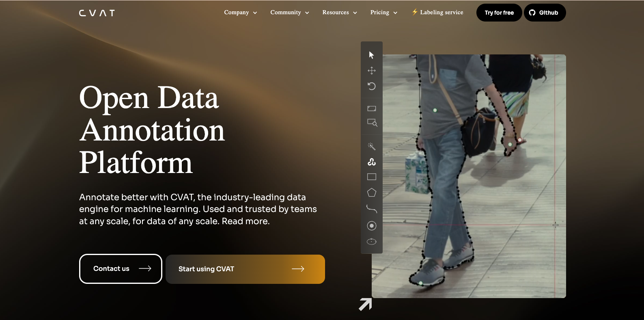Expand the Resources dropdown chevron
The height and width of the screenshot is (320, 644).
point(355,13)
